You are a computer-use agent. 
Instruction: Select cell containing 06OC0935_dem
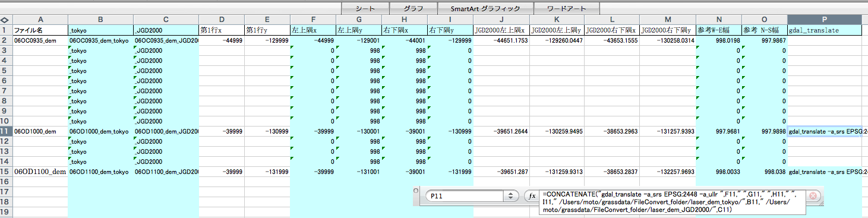(40, 40)
